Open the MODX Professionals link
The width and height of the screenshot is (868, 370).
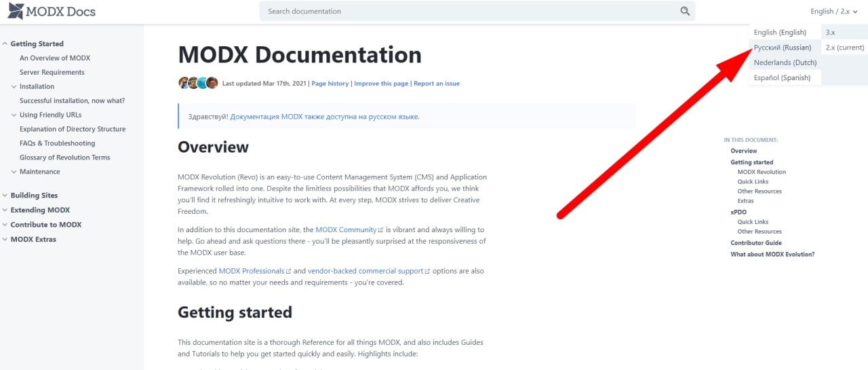coord(255,271)
